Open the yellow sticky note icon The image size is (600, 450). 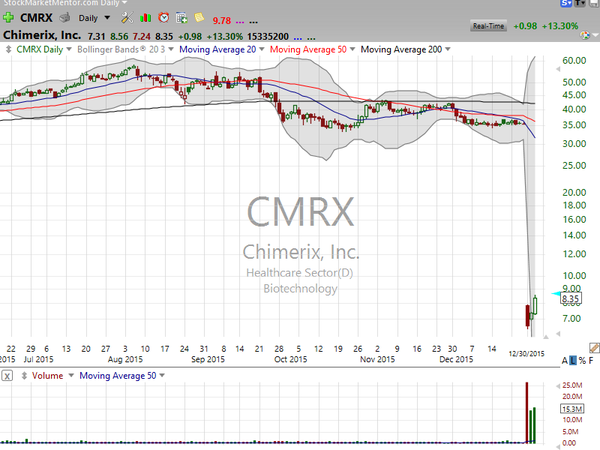[x=199, y=17]
